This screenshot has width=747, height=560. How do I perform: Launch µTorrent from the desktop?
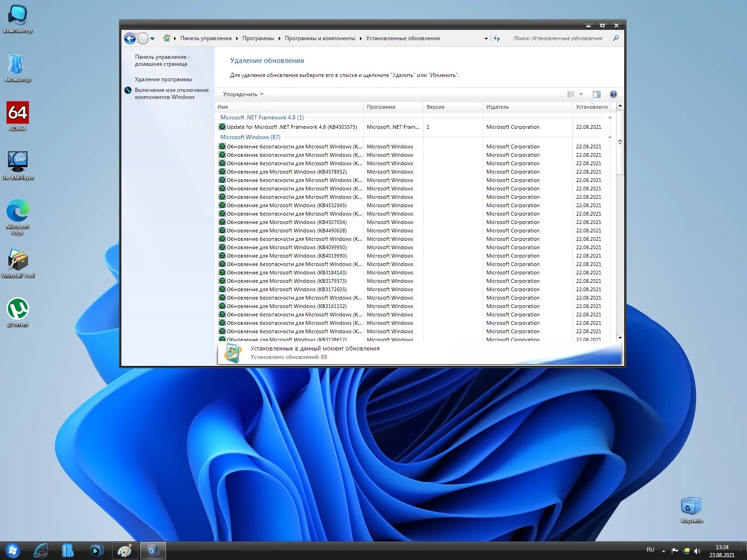tap(18, 313)
